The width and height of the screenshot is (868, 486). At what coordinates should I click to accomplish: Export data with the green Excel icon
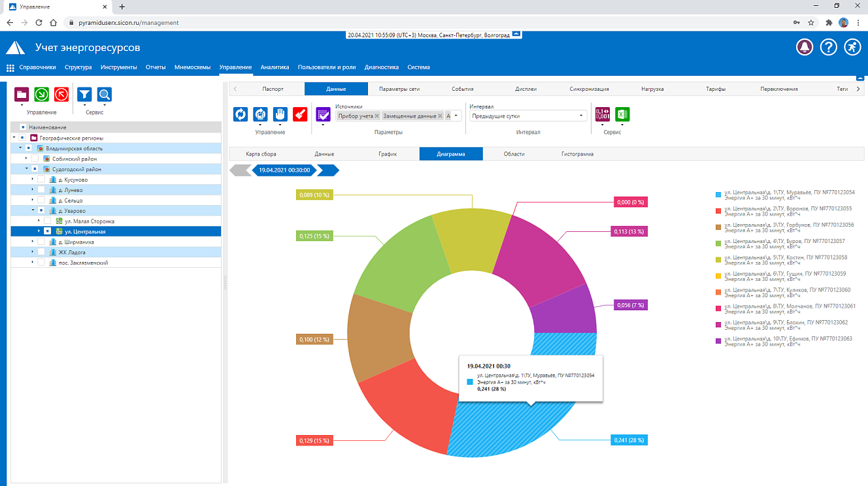click(622, 114)
